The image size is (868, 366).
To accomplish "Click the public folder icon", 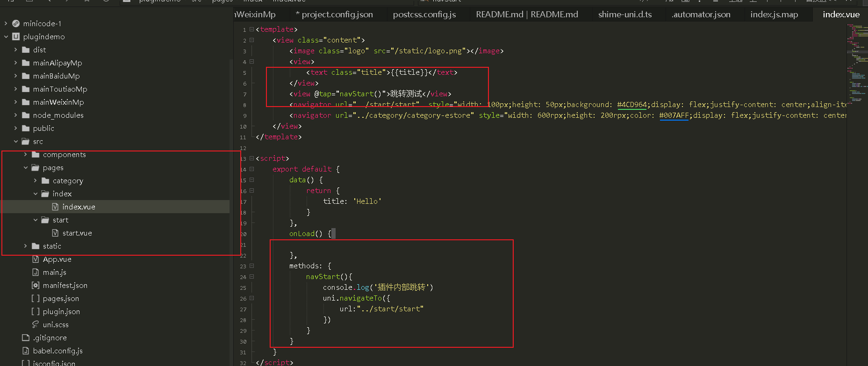I will click(26, 128).
